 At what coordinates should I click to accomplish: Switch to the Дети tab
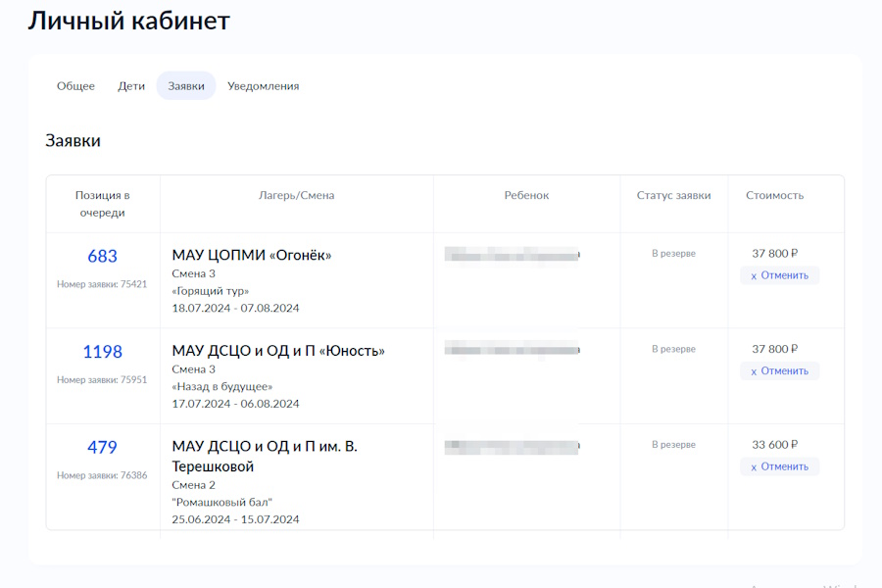pyautogui.click(x=131, y=86)
